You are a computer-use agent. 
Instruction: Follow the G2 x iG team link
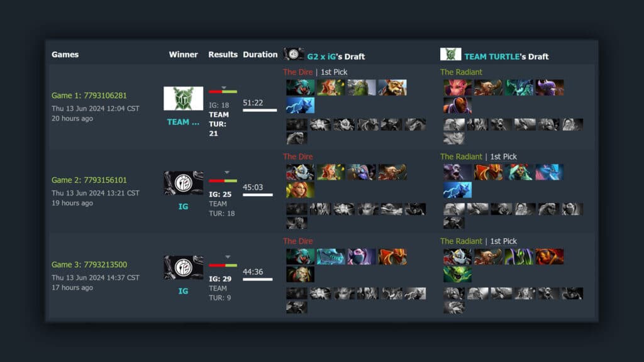tap(321, 57)
